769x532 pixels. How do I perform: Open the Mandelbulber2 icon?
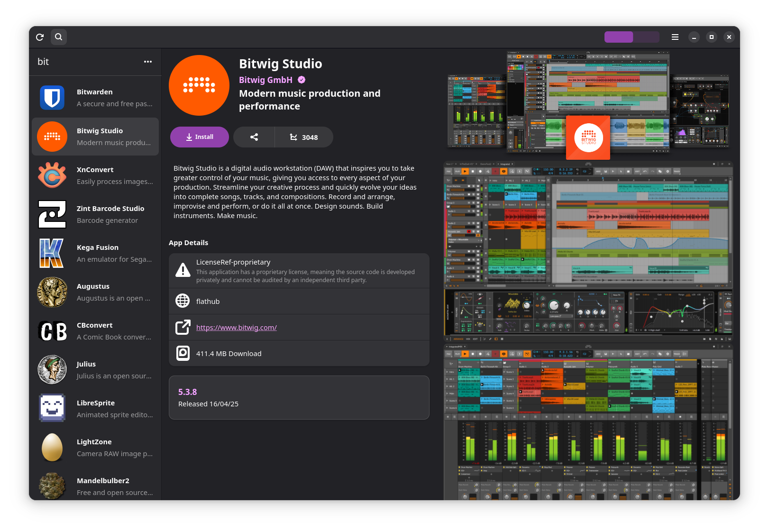[x=52, y=486]
